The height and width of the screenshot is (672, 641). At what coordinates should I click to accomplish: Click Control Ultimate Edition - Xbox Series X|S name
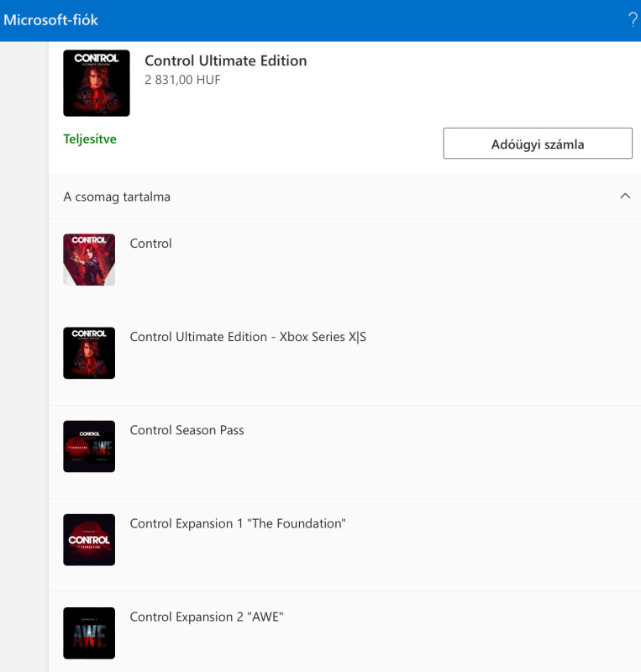(x=248, y=337)
